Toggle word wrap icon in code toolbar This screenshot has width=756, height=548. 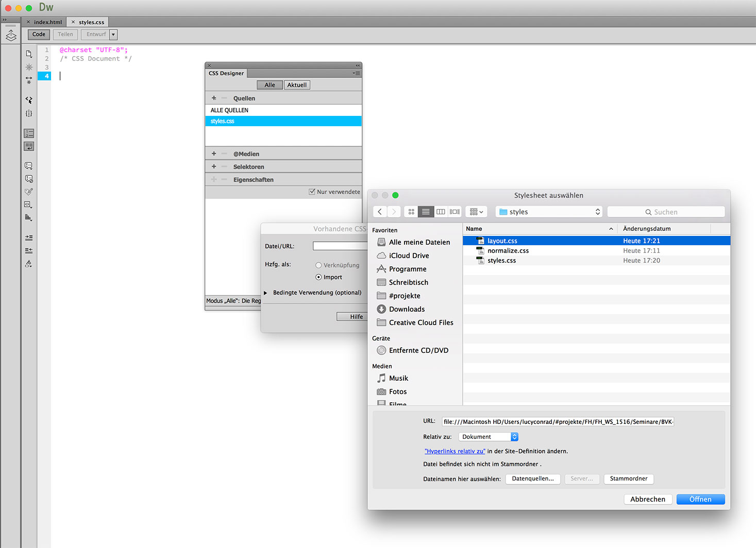(29, 146)
